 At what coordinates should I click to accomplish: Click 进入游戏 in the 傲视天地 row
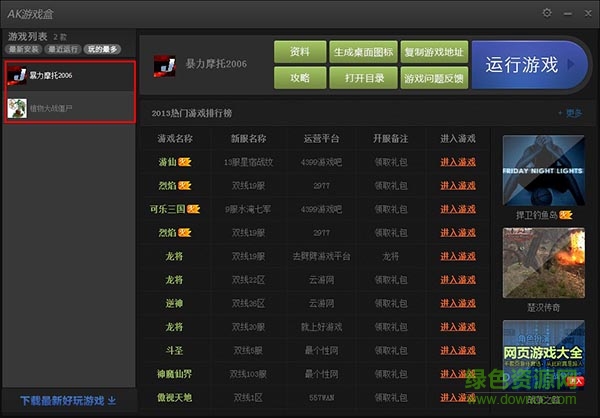point(458,397)
